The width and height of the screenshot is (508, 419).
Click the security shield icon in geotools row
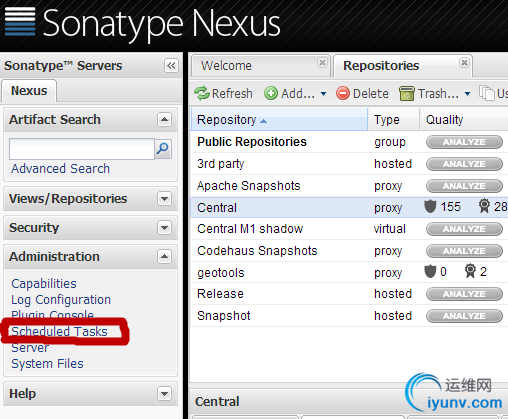coord(430,271)
